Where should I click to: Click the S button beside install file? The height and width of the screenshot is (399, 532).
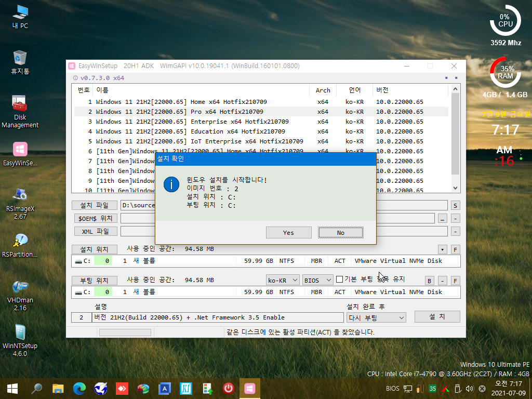pos(455,205)
